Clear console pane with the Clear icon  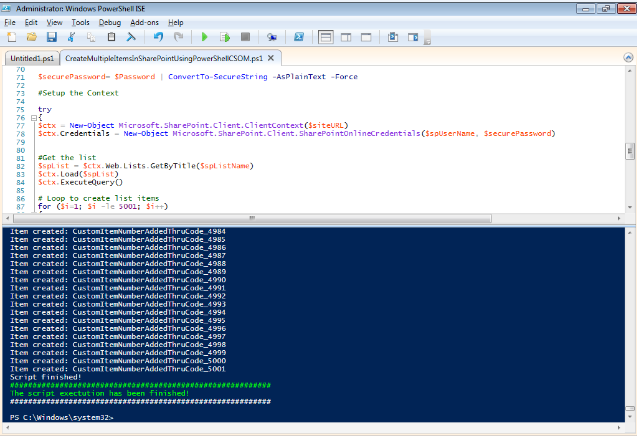pyautogui.click(x=131, y=37)
